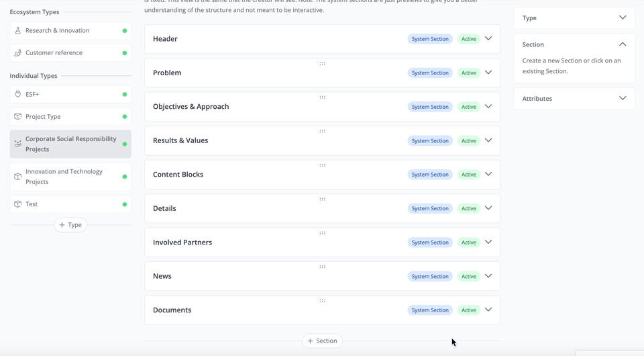Click the green status dot for ESF+

[125, 95]
